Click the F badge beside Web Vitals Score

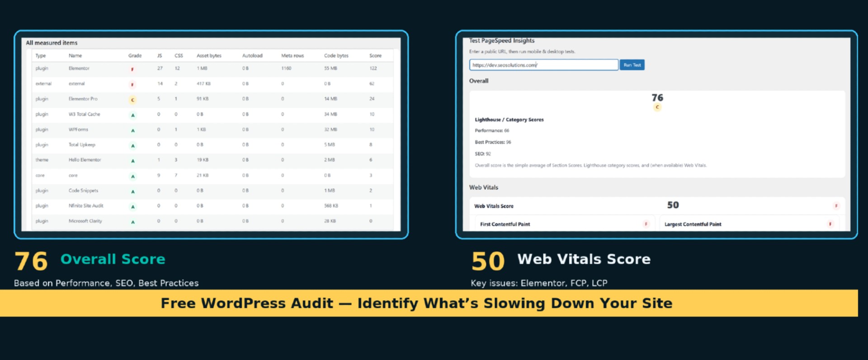coord(836,206)
